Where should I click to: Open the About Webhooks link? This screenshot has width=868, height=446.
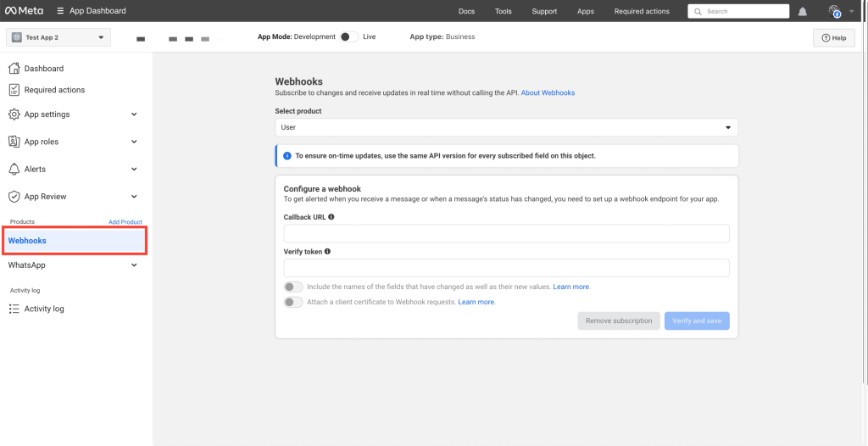pyautogui.click(x=548, y=93)
